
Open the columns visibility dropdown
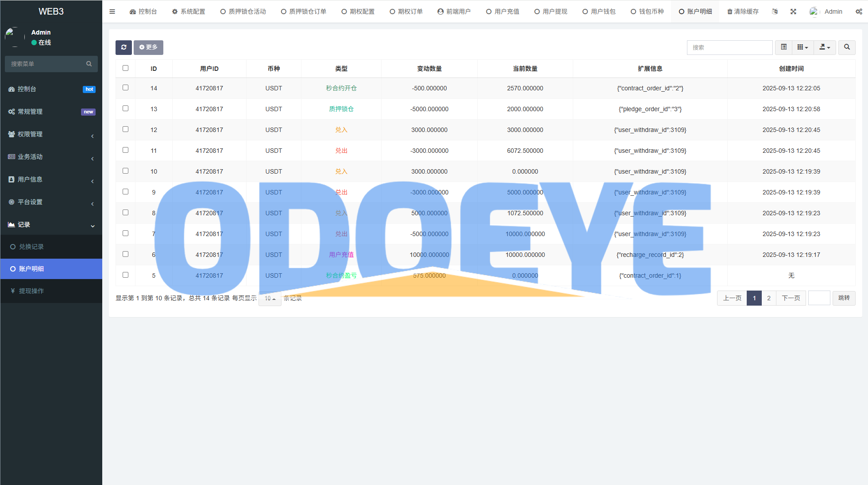[802, 47]
